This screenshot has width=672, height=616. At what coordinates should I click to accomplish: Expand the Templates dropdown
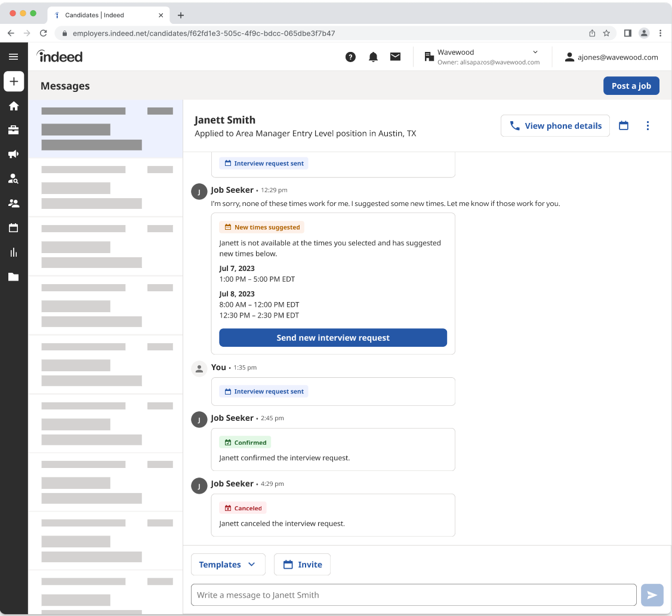click(x=228, y=564)
